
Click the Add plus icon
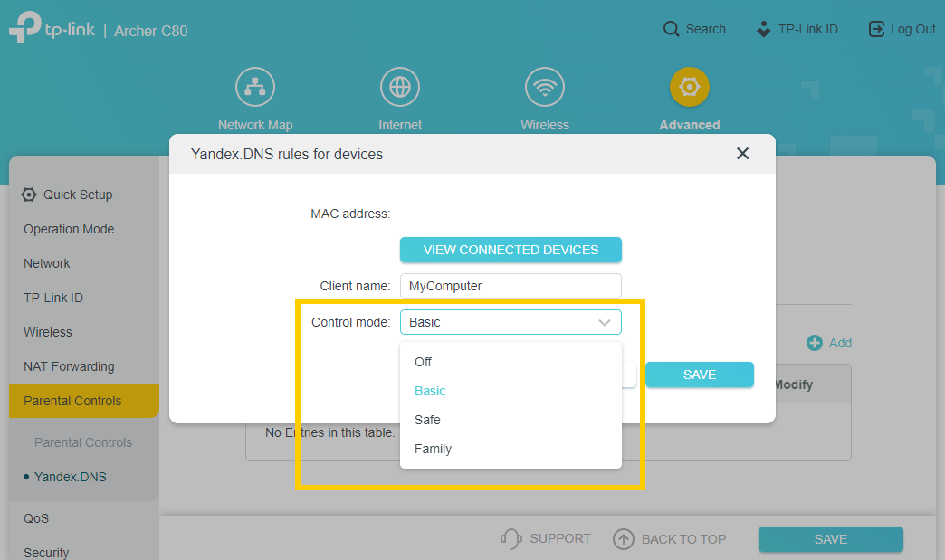tap(815, 343)
